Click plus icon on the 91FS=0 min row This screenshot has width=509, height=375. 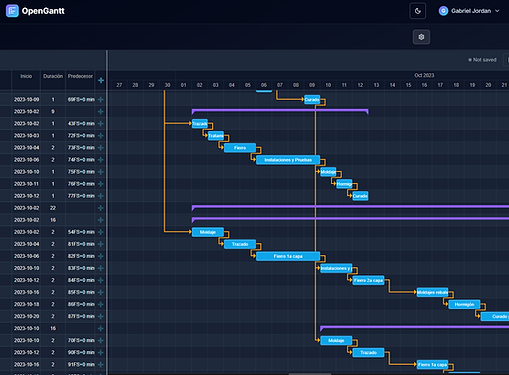point(101,364)
